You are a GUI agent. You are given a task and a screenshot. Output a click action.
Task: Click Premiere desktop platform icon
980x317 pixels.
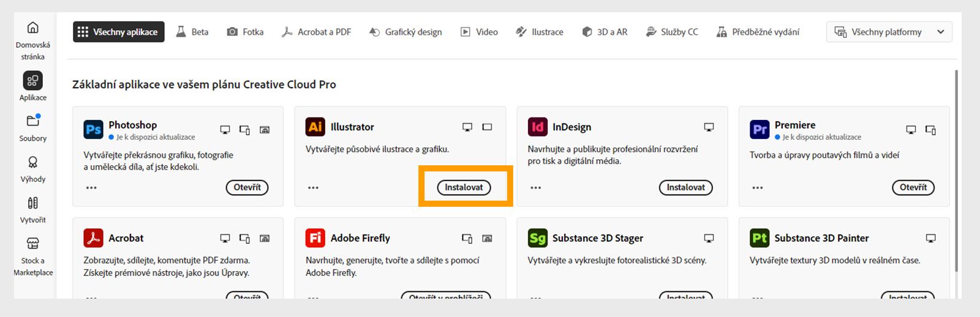coord(911,130)
